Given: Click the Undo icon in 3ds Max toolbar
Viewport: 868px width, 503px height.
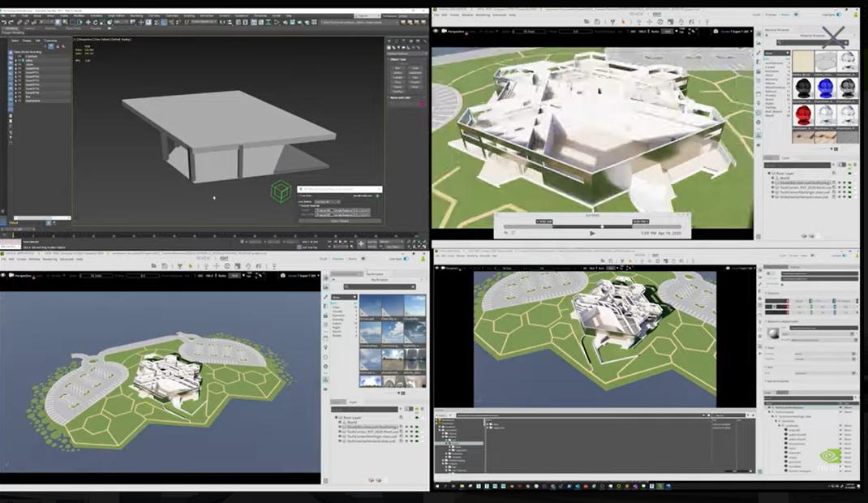Looking at the screenshot, I should (5, 22).
